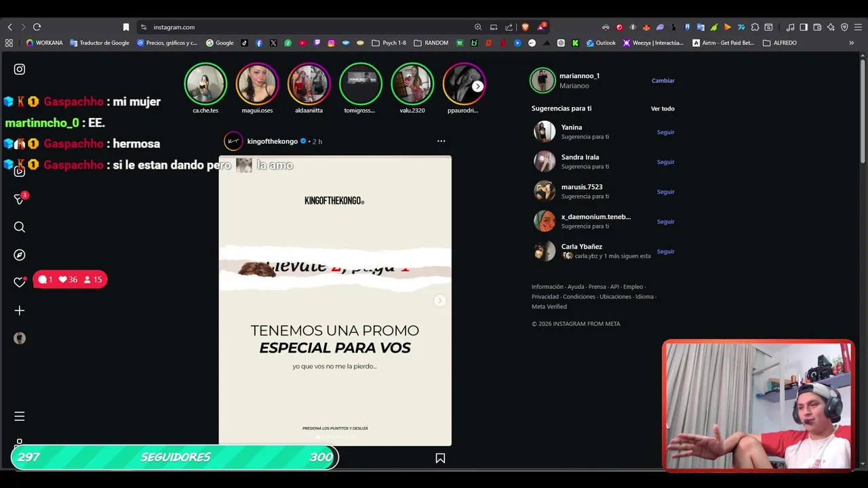Show more stories with right arrow
The height and width of the screenshot is (488, 868).
[x=478, y=86]
